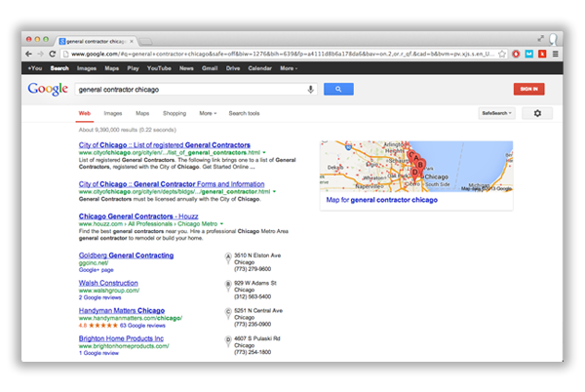Switch to the Maps results tab

coord(142,113)
